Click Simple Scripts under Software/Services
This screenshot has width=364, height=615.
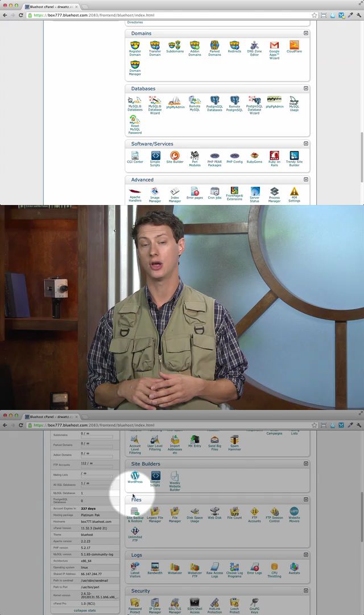(x=155, y=159)
